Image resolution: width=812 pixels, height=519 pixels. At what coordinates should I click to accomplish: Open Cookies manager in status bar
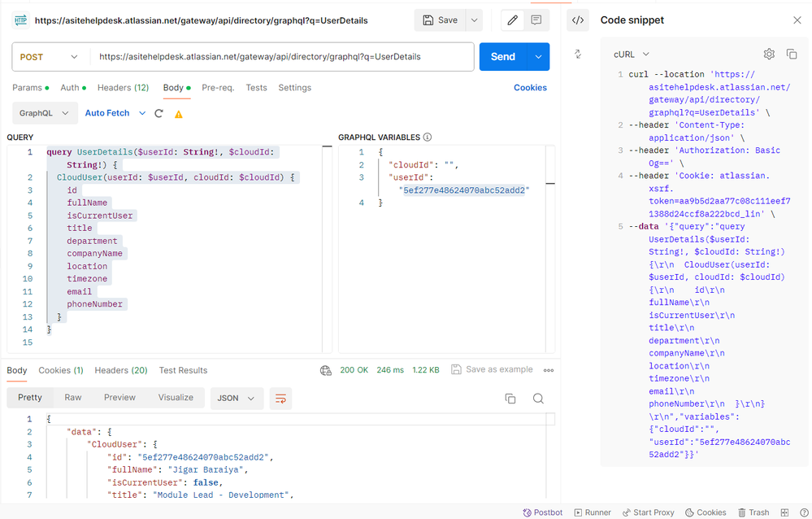(706, 512)
